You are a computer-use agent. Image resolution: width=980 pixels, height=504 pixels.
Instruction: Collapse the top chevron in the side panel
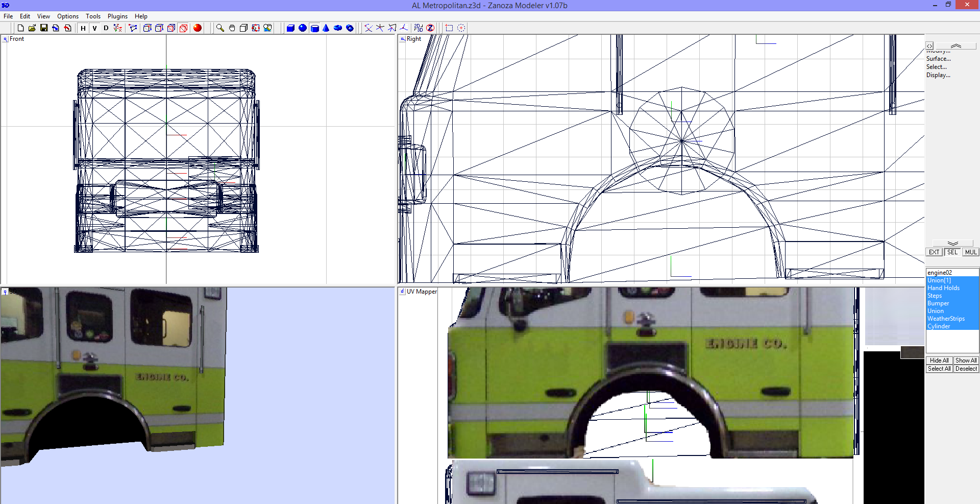pyautogui.click(x=956, y=46)
